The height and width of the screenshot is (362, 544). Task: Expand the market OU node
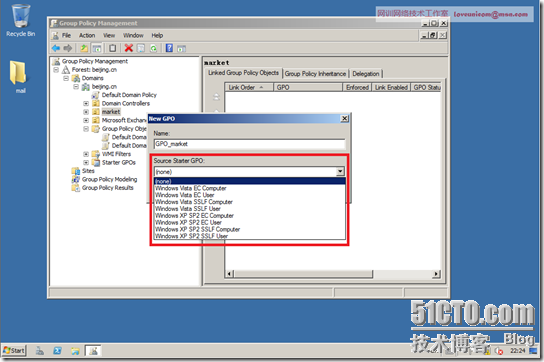pos(86,112)
